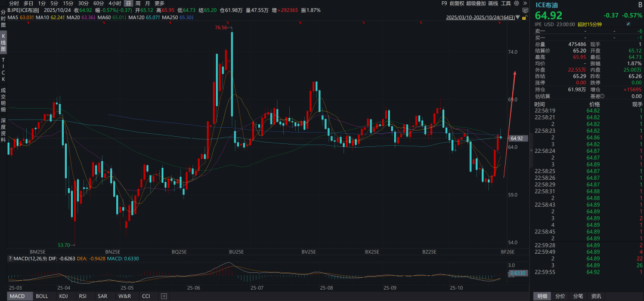
Task: Click the 超级叠加 overlay button
Action: click(x=476, y=3)
